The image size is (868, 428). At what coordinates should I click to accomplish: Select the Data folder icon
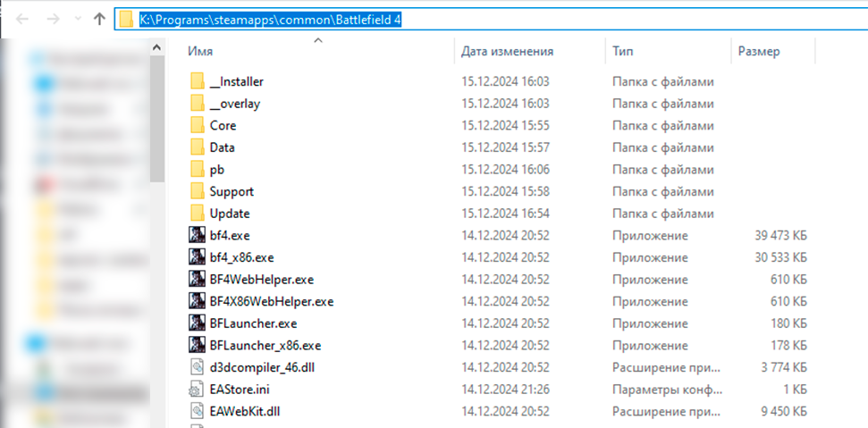click(x=197, y=147)
